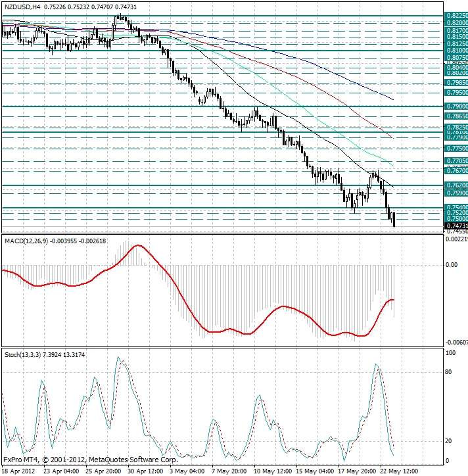
Task: Click the 25 Apr 20:00 time label
Action: click(103, 471)
